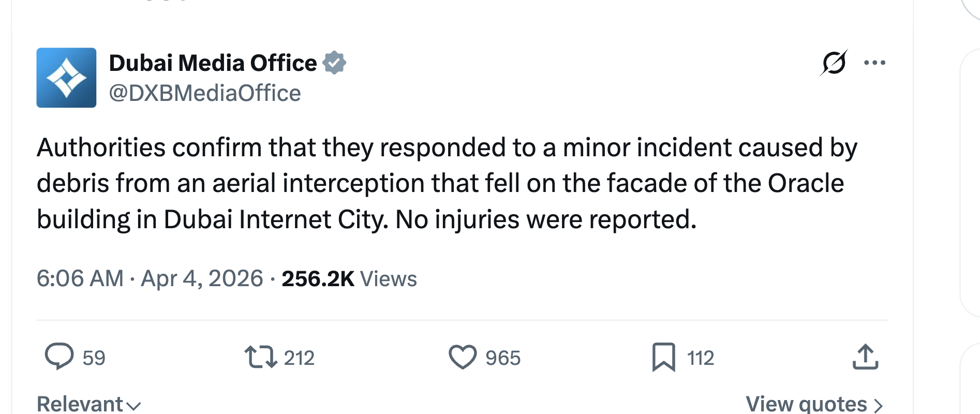Open the 256.2K Views analytics
The width and height of the screenshot is (980, 414).
click(349, 278)
